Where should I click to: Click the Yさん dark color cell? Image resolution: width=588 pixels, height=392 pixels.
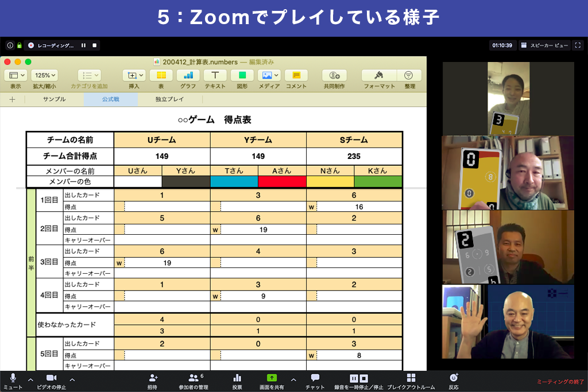pos(186,182)
